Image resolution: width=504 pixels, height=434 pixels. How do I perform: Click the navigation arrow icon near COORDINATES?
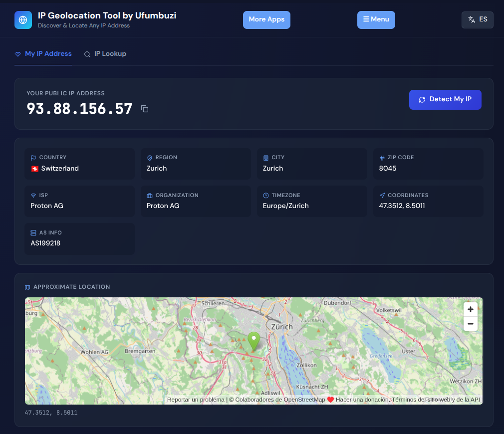coord(382,195)
